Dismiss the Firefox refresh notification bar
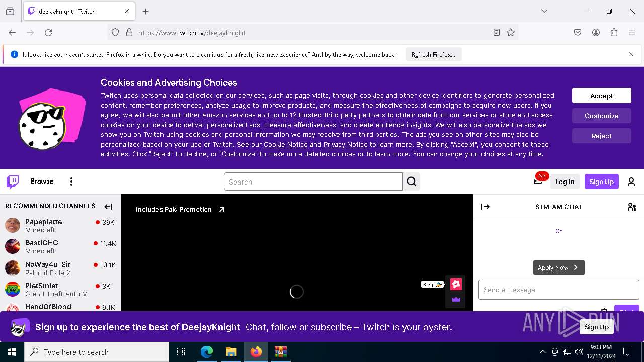Image resolution: width=644 pixels, height=362 pixels. coord(631,54)
